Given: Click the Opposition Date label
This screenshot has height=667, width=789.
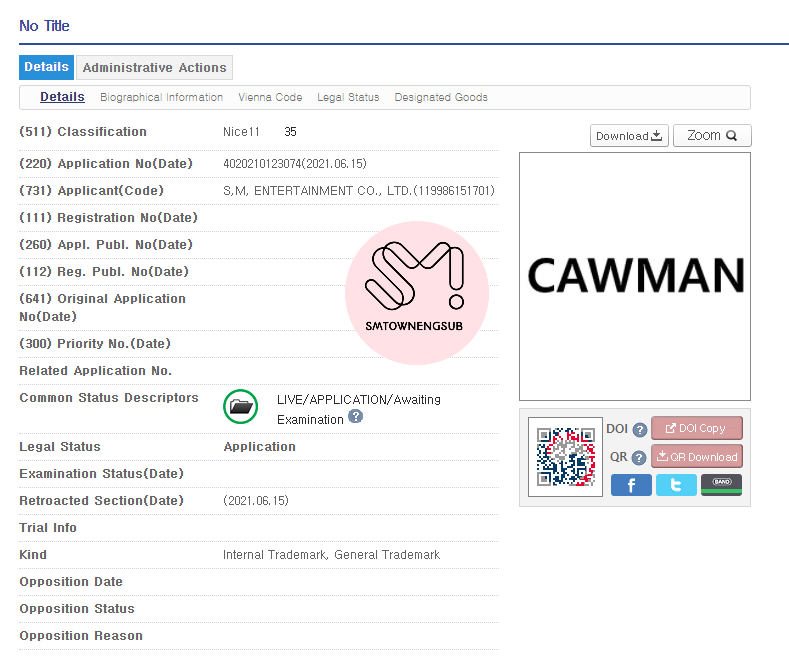Looking at the screenshot, I should click(71, 581).
